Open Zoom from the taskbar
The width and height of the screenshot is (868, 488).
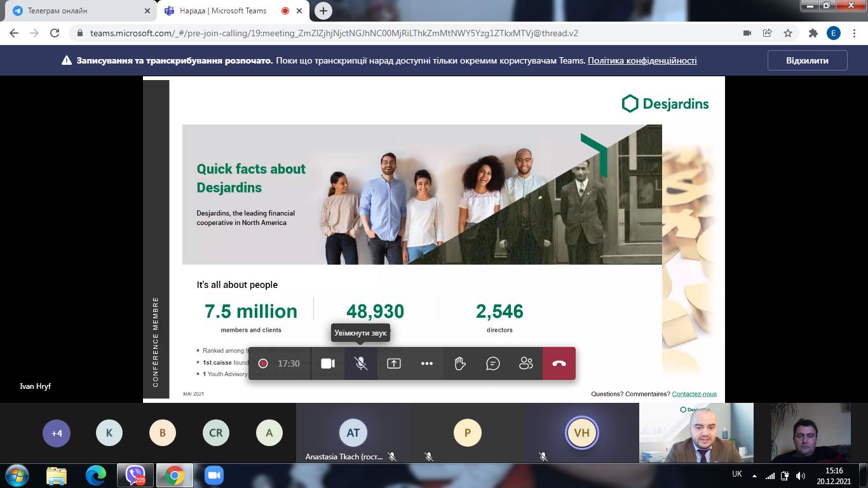point(214,475)
